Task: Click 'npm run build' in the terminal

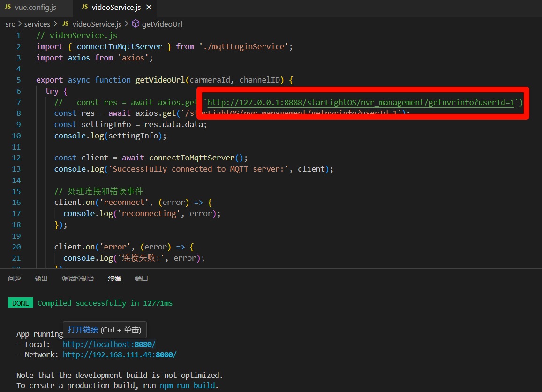Action: [x=188, y=386]
